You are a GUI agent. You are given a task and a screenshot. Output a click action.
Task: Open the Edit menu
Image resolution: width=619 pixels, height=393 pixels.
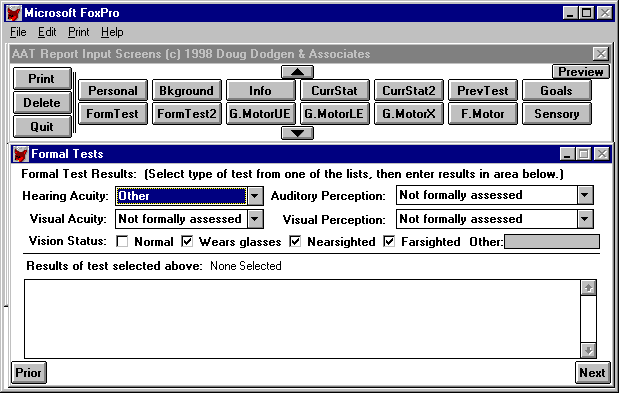click(47, 32)
